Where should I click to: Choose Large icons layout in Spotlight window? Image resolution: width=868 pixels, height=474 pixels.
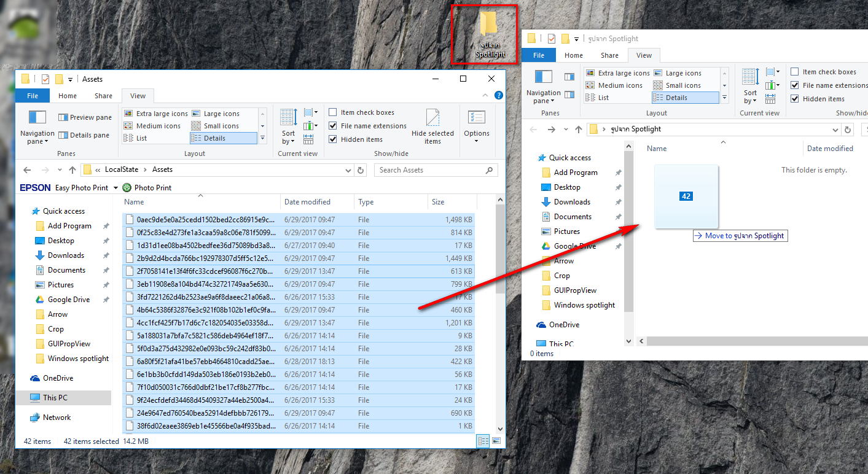678,73
